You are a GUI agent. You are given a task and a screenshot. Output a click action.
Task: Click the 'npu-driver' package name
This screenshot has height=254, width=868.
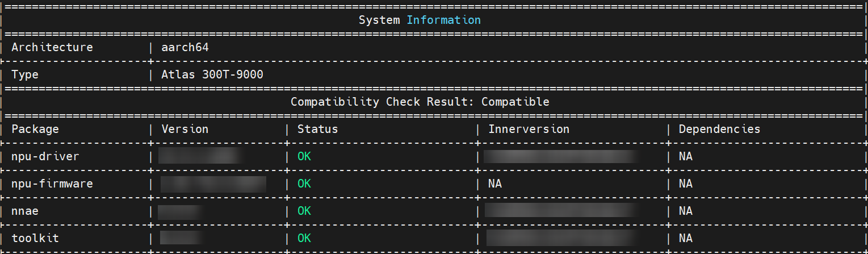tap(45, 156)
